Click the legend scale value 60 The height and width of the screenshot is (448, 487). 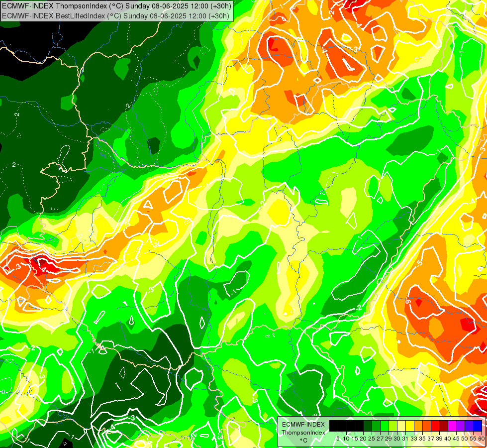pos(482,439)
